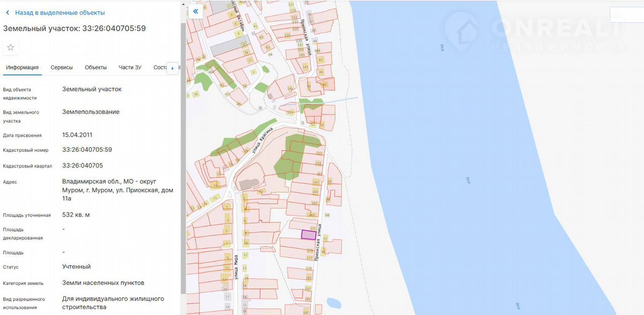Click the cadastral number 33:26:040705:59 value
This screenshot has height=315, width=644.
(x=87, y=150)
